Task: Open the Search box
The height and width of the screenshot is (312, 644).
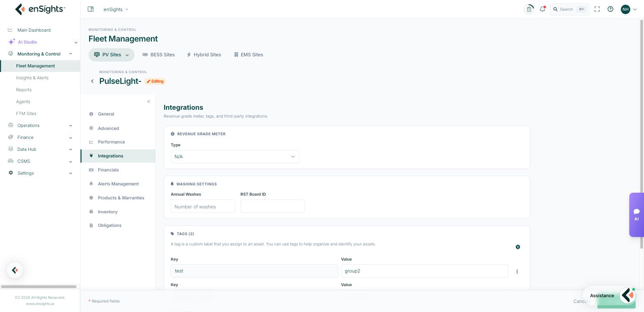Action: (570, 9)
